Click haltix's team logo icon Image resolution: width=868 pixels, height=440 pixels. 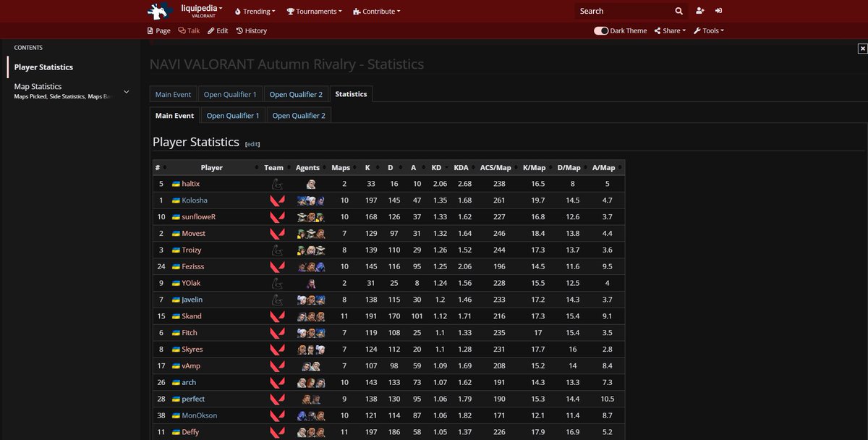(x=276, y=184)
